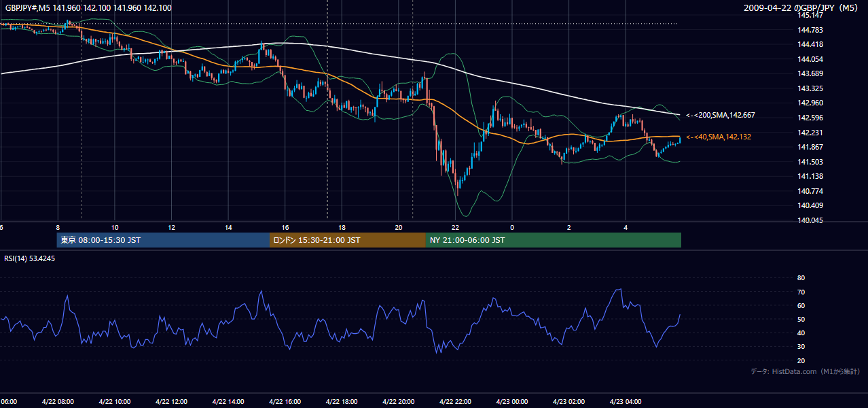Click the 4/23 04:00 date axis label
Image resolution: width=868 pixels, height=408 pixels.
626,401
